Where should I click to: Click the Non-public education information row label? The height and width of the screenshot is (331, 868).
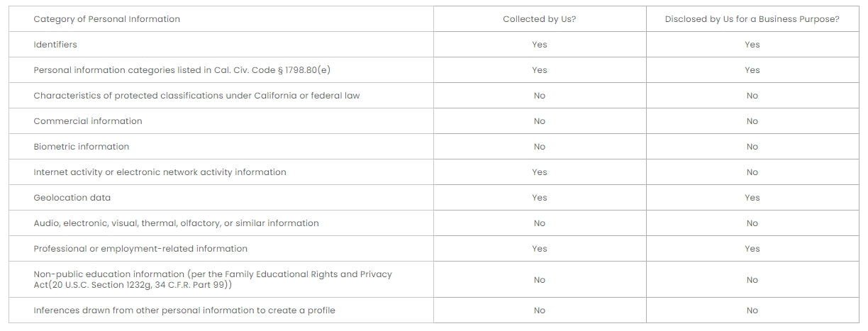(213, 279)
